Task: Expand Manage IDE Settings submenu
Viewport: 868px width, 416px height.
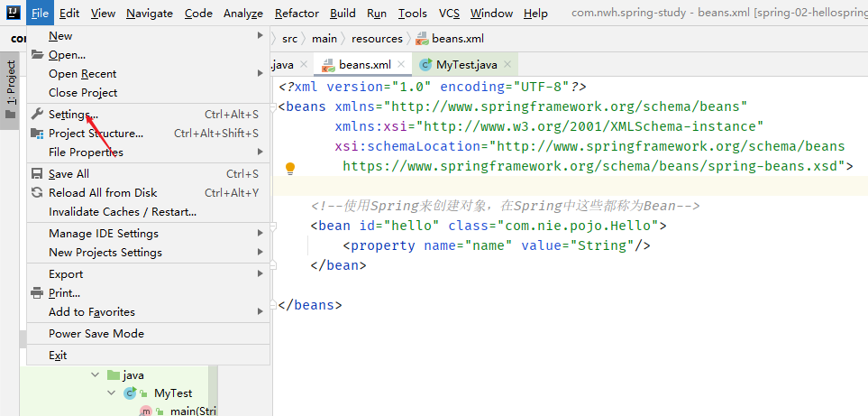Action: 260,233
